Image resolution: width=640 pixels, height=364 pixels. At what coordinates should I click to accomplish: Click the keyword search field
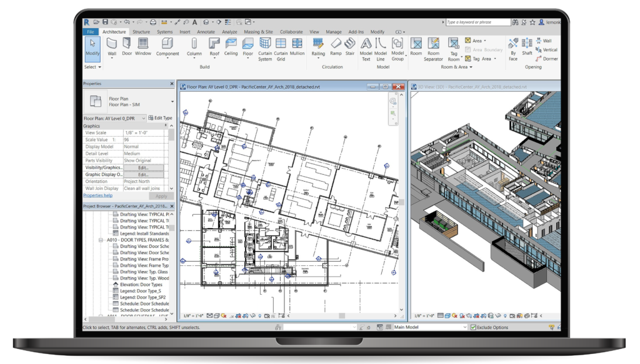click(x=477, y=22)
